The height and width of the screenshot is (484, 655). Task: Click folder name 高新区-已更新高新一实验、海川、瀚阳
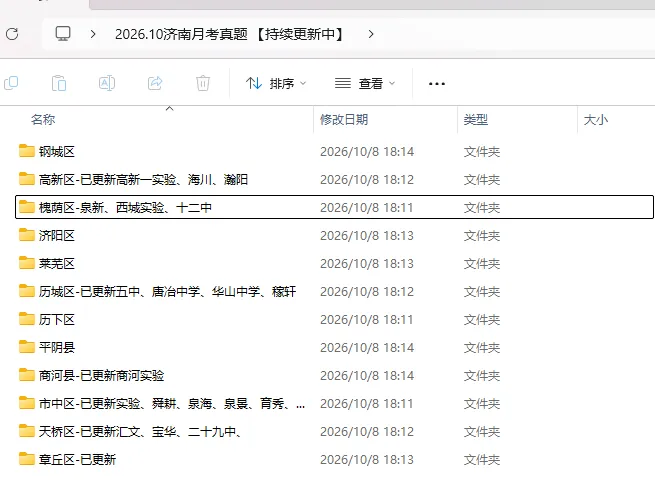point(143,180)
